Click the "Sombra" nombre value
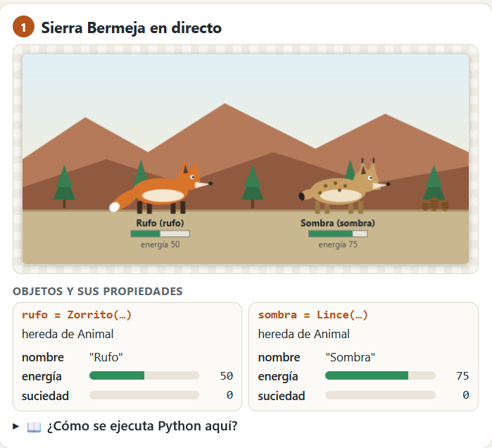Viewport: 492px width, 448px height. pos(351,357)
